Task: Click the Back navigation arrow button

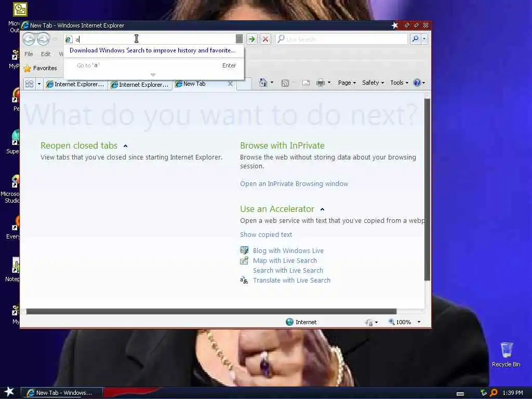Action: (x=29, y=39)
